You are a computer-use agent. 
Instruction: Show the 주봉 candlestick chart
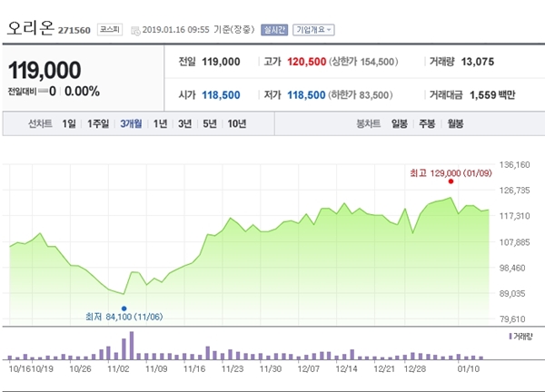coord(427,123)
